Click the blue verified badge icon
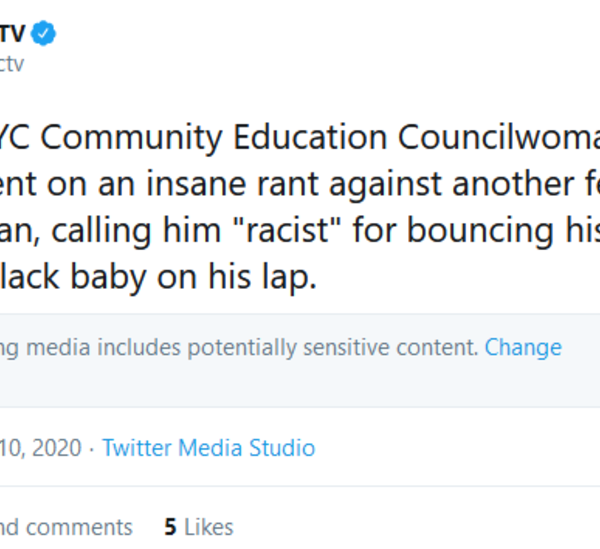The image size is (600, 549). coord(43,33)
